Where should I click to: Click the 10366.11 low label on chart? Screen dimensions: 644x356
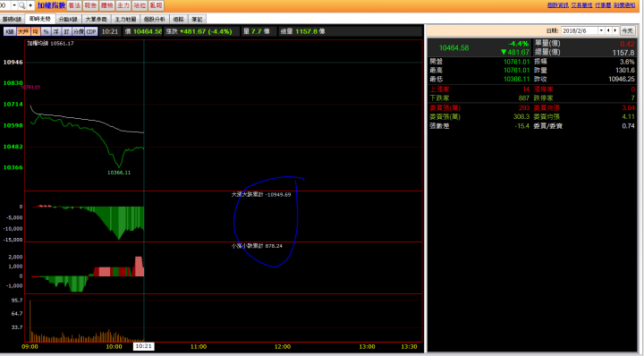(119, 173)
